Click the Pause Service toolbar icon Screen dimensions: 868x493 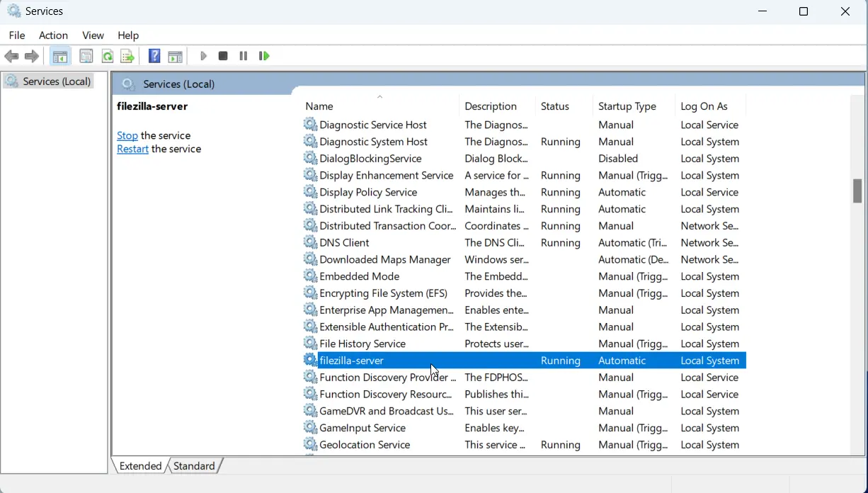pos(244,56)
